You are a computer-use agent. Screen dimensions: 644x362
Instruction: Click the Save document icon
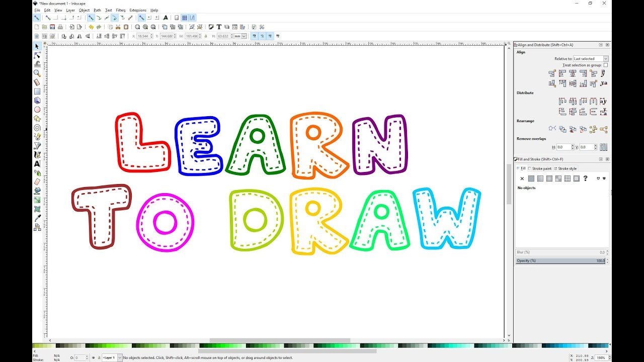tap(52, 27)
